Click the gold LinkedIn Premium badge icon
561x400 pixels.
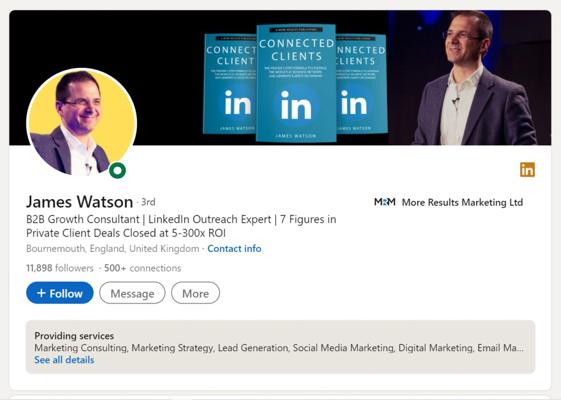point(527,170)
